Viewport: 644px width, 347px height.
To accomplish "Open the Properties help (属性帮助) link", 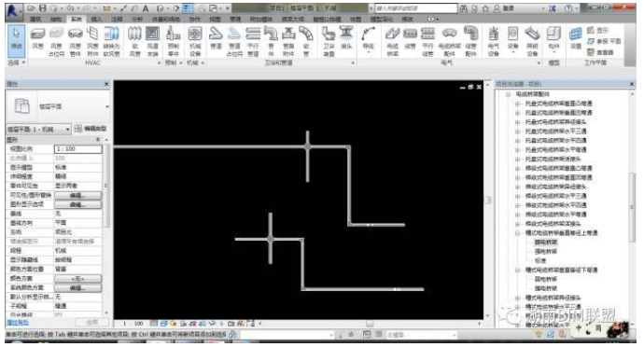I will tap(18, 323).
